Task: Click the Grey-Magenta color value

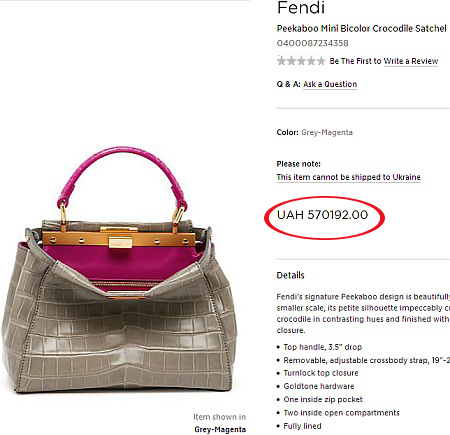Action: tap(327, 132)
